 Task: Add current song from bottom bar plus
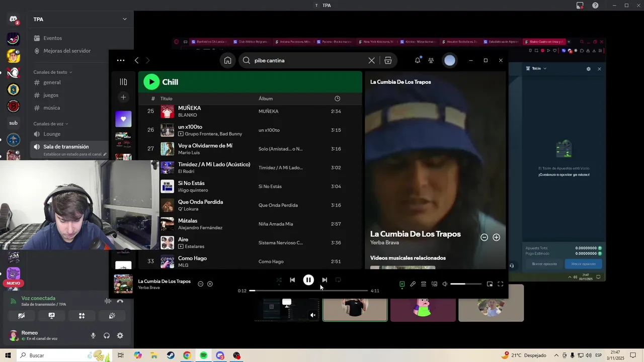tap(210, 284)
